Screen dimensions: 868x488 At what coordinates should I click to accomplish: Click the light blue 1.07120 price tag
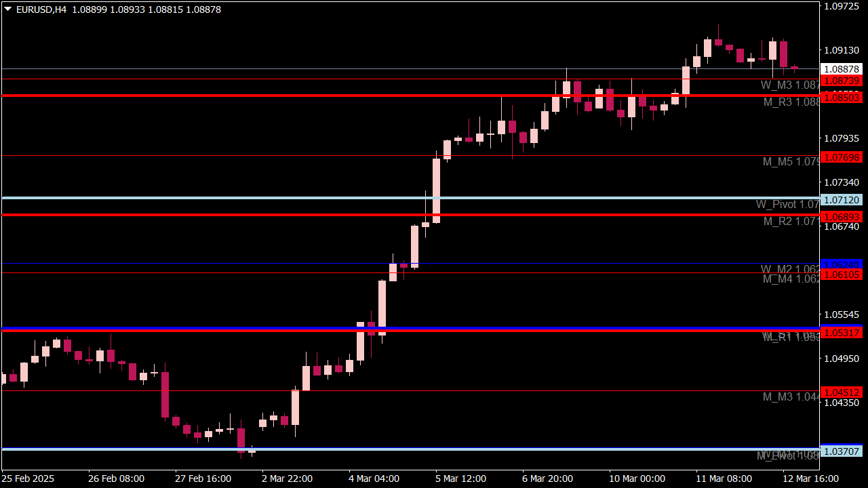(x=841, y=200)
